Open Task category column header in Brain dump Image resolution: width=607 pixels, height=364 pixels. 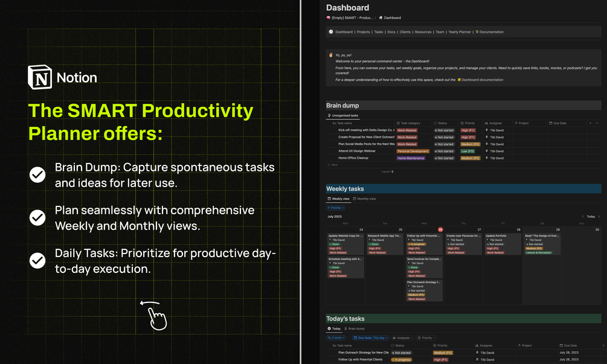408,123
